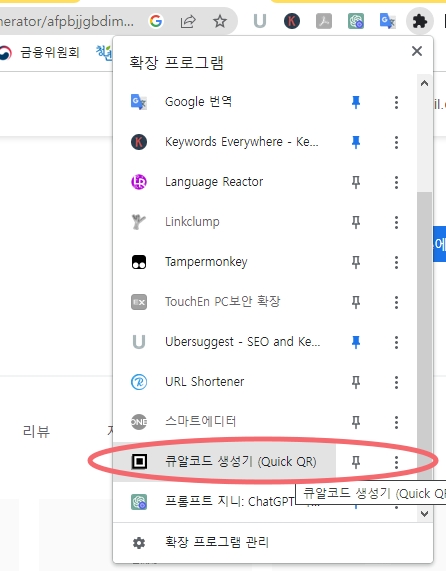Click the Quick QR square icon
This screenshot has height=571, width=446.
click(139, 462)
